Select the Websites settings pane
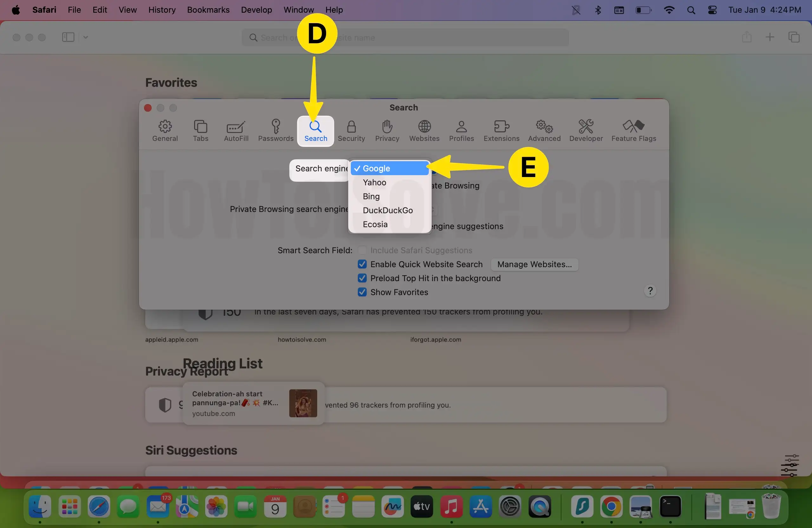Viewport: 812px width, 528px height. [x=424, y=131]
